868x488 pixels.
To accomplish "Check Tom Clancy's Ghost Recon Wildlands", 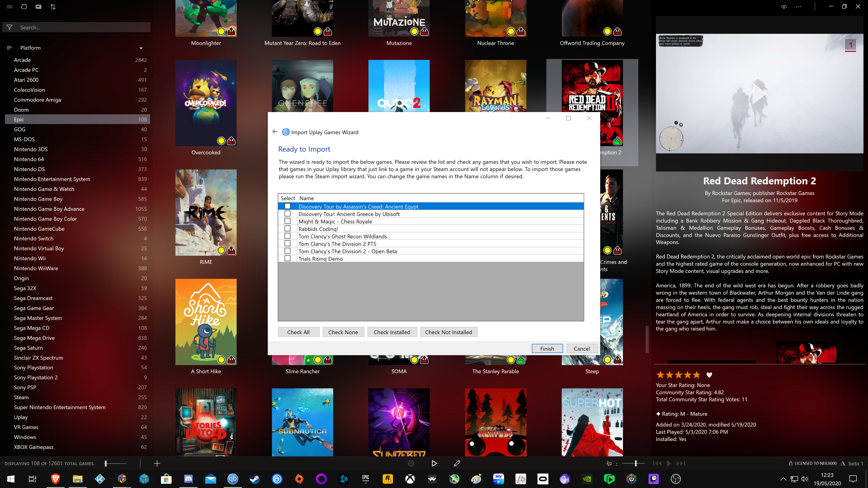I will (x=288, y=236).
